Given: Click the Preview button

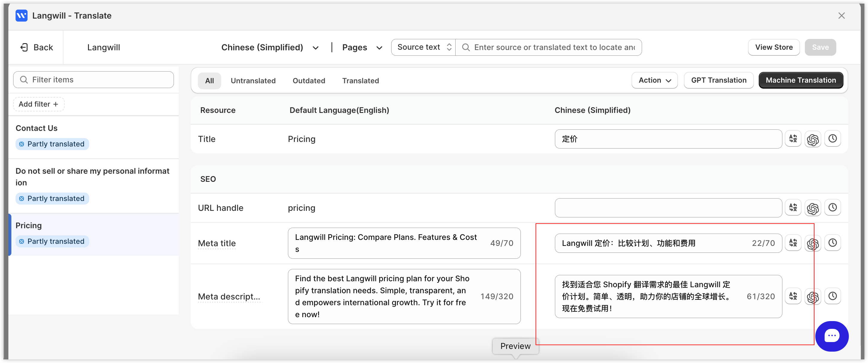Looking at the screenshot, I should pyautogui.click(x=515, y=346).
